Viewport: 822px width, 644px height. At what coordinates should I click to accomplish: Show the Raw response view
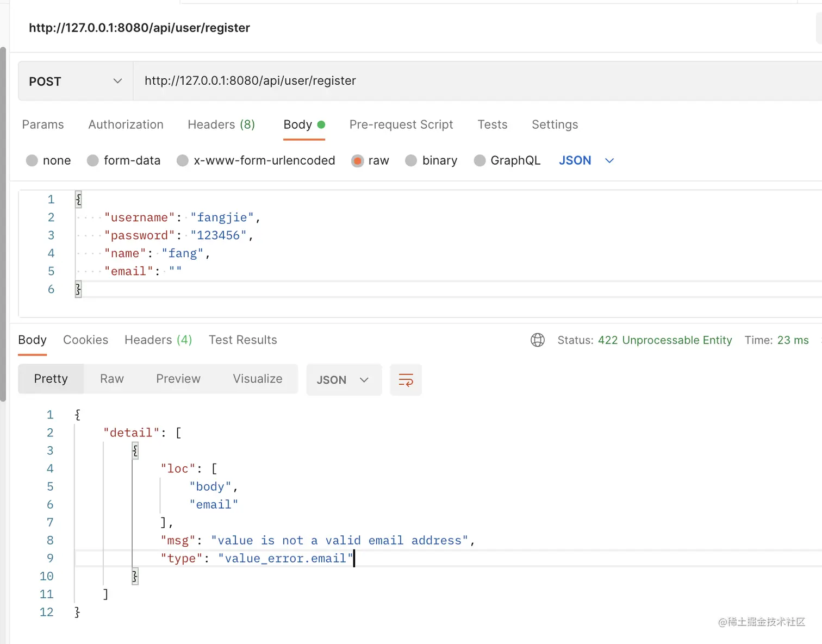111,379
